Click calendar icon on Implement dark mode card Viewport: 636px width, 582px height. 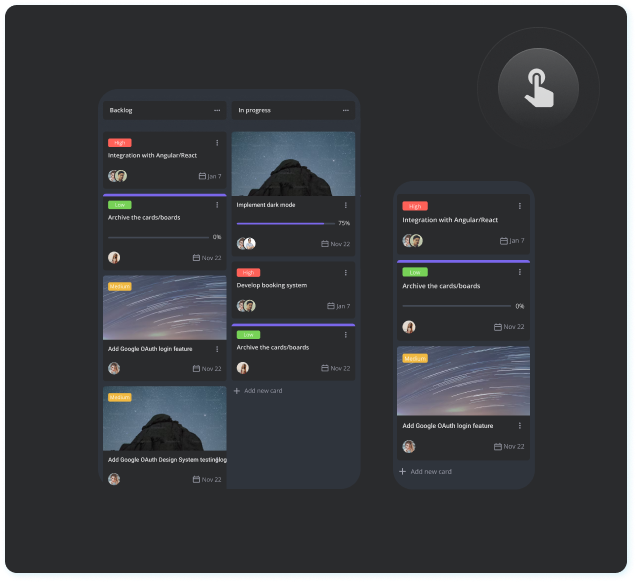point(325,244)
